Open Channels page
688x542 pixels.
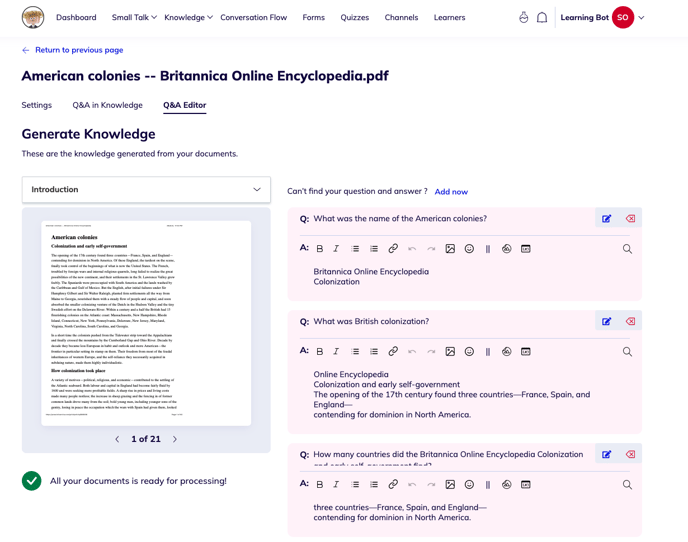[401, 18]
